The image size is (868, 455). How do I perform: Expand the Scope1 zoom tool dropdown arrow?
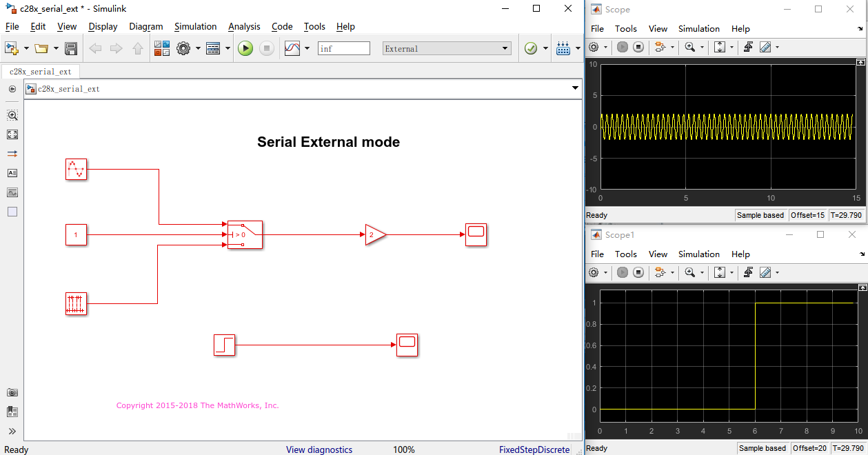coord(703,273)
